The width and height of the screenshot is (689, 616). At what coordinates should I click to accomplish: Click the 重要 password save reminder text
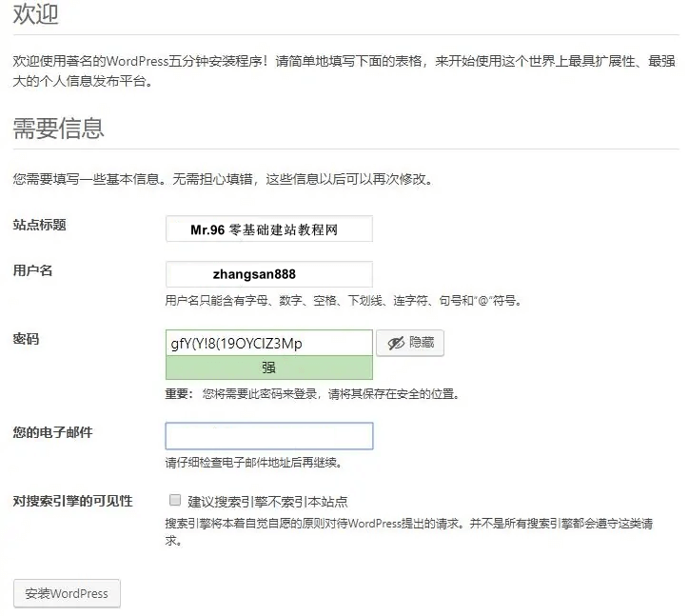(313, 394)
